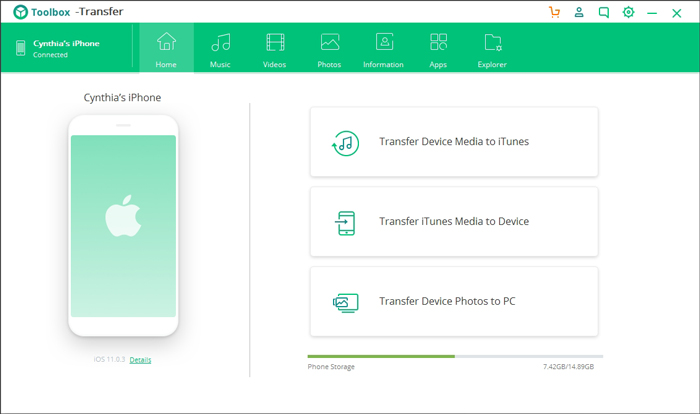Viewport: 700px width, 414px height.
Task: Switch to the Videos tab
Action: (x=275, y=48)
